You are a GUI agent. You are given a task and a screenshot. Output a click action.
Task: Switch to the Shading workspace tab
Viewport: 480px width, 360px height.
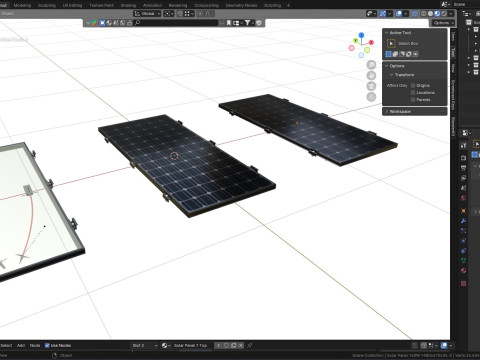click(128, 5)
